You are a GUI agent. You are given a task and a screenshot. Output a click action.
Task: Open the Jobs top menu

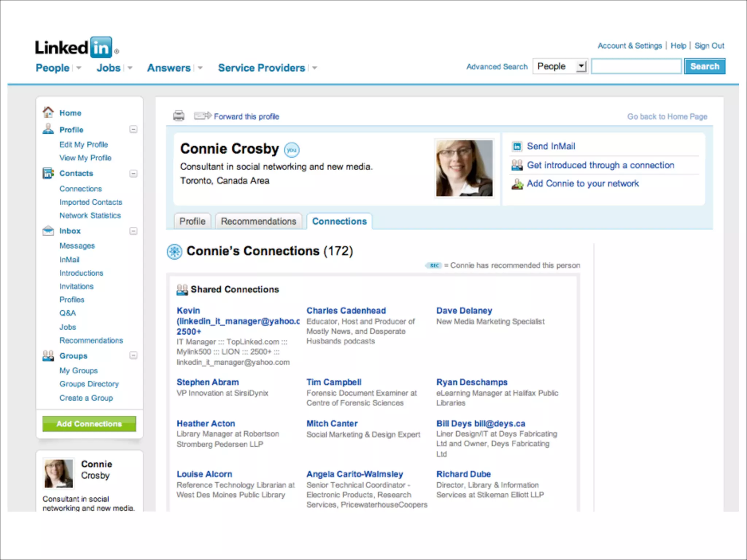[108, 68]
